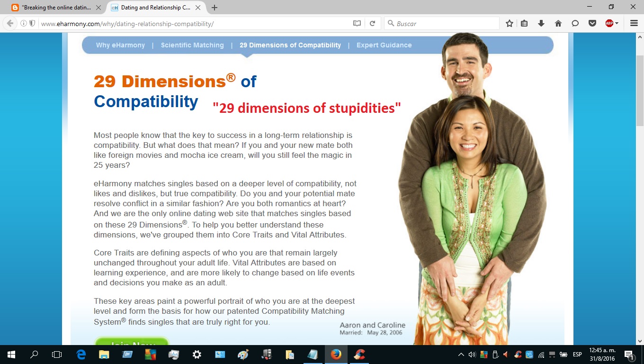The height and width of the screenshot is (364, 644).
Task: Launch Microsoft Edge from the taskbar
Action: 81,355
